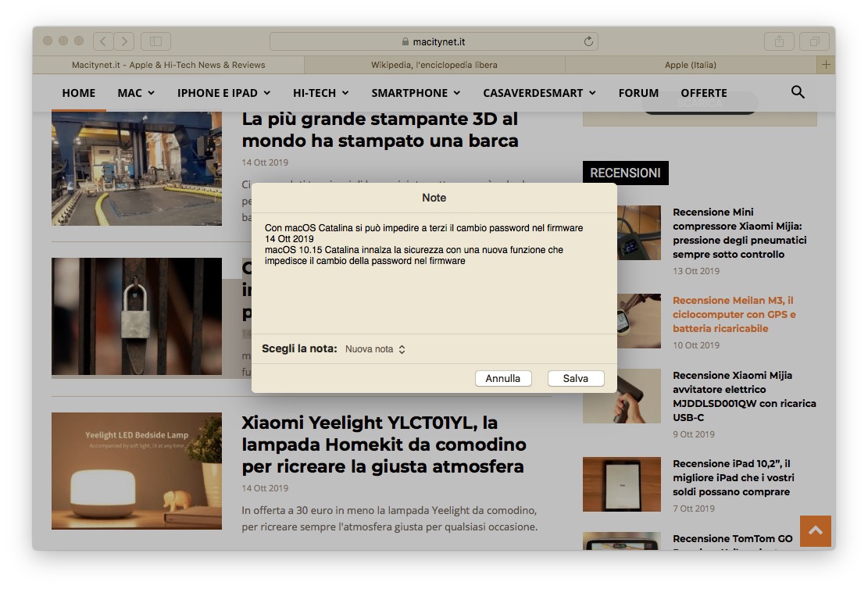Click inside the note text area
This screenshot has height=589, width=868.
pos(434,273)
